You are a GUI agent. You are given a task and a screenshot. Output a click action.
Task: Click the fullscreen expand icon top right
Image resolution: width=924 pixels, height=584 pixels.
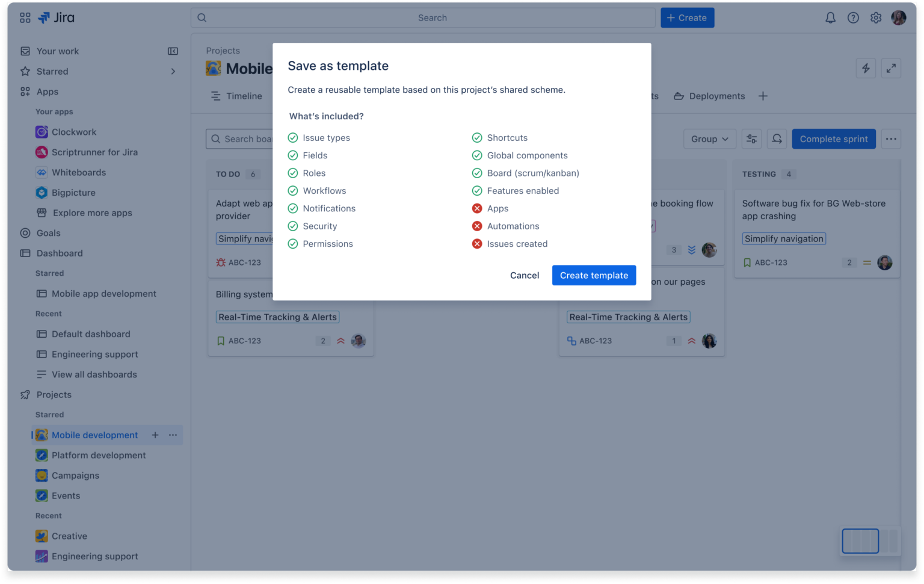[x=892, y=68]
